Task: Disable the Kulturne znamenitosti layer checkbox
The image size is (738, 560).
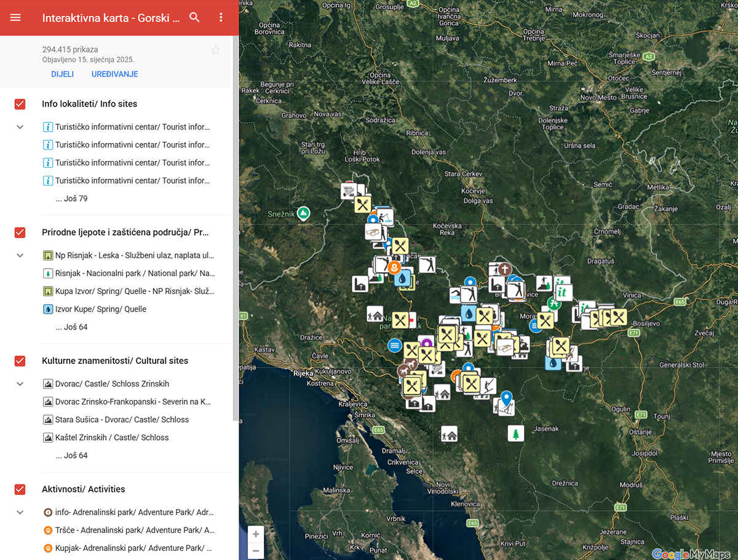Action: click(x=20, y=361)
